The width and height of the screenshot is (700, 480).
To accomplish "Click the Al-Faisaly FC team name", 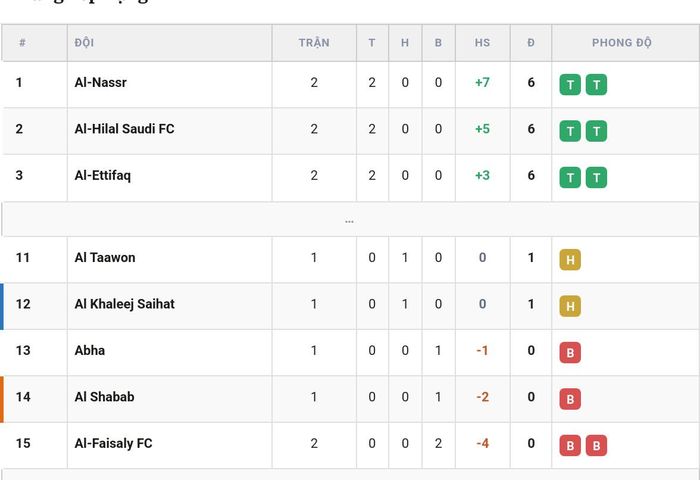I will point(113,443).
